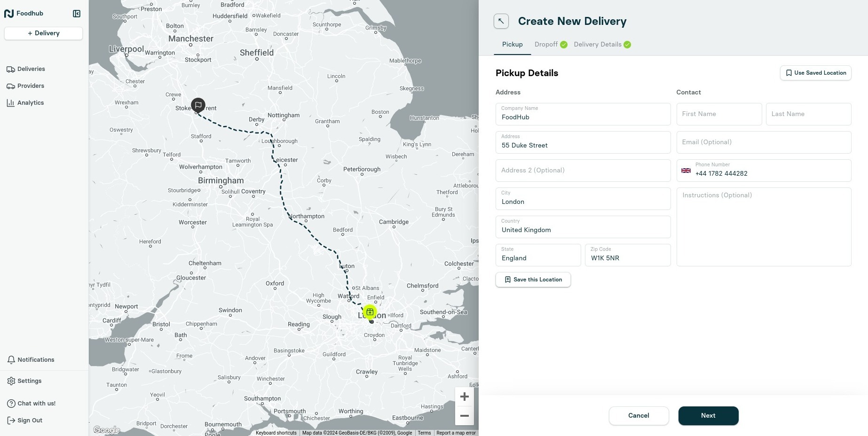The height and width of the screenshot is (436, 868).
Task: Click Save this Location button
Action: point(533,280)
